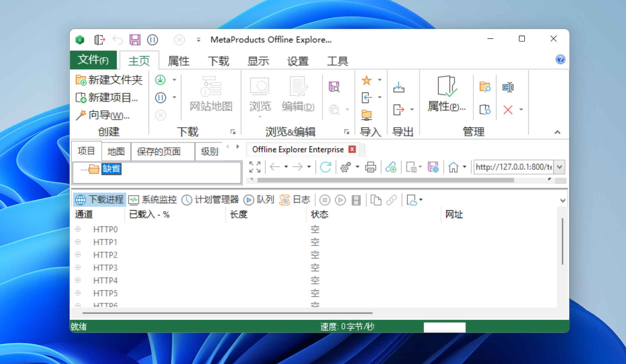Screen dimensions: 626x364
Task: Expand the download panel chevron on the right
Action: (563, 200)
